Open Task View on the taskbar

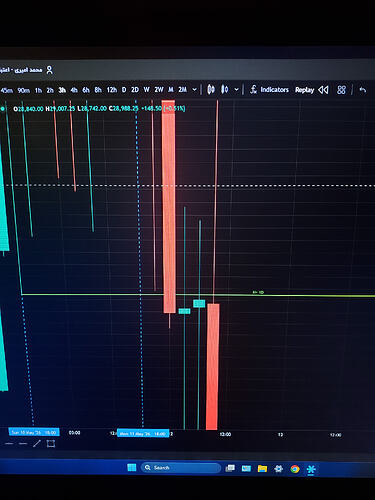[x=230, y=469]
